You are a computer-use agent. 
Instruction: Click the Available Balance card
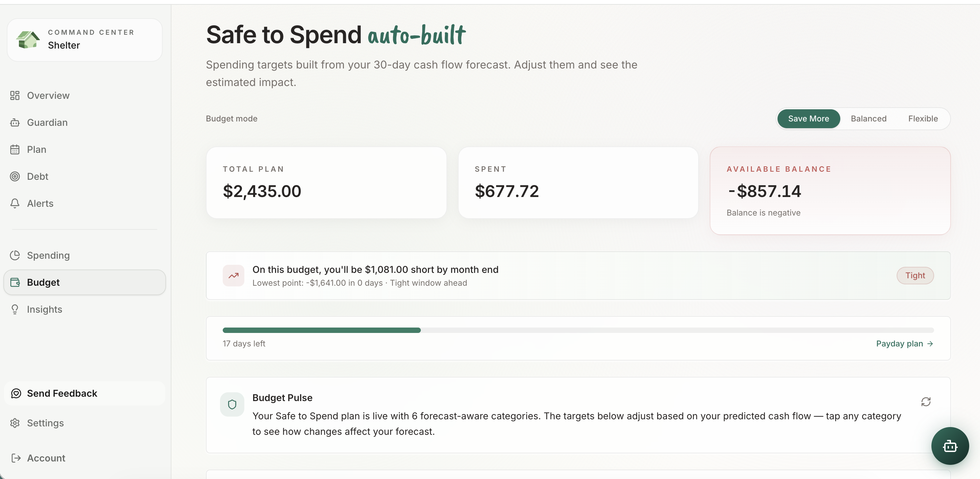[x=830, y=191]
